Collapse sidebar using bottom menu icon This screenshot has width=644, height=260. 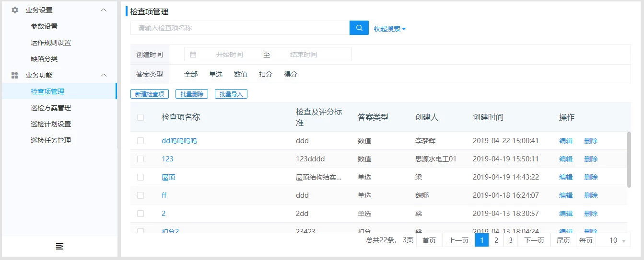(59, 246)
